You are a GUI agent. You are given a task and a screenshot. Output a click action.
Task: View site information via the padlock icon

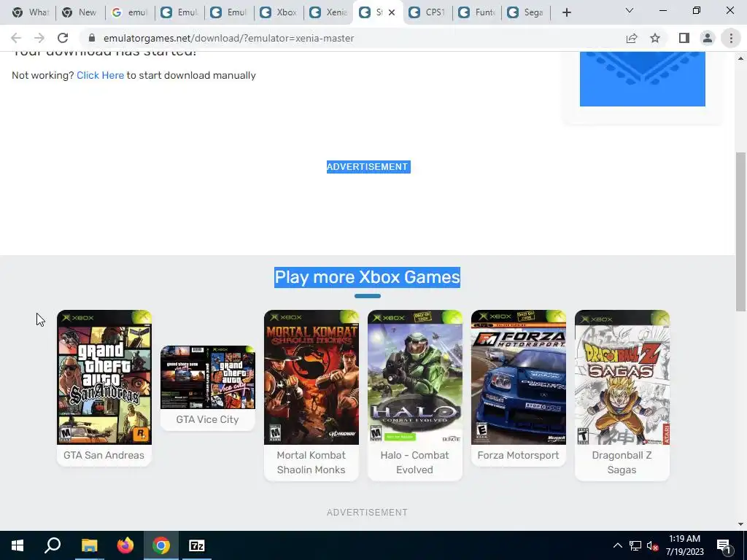point(92,38)
